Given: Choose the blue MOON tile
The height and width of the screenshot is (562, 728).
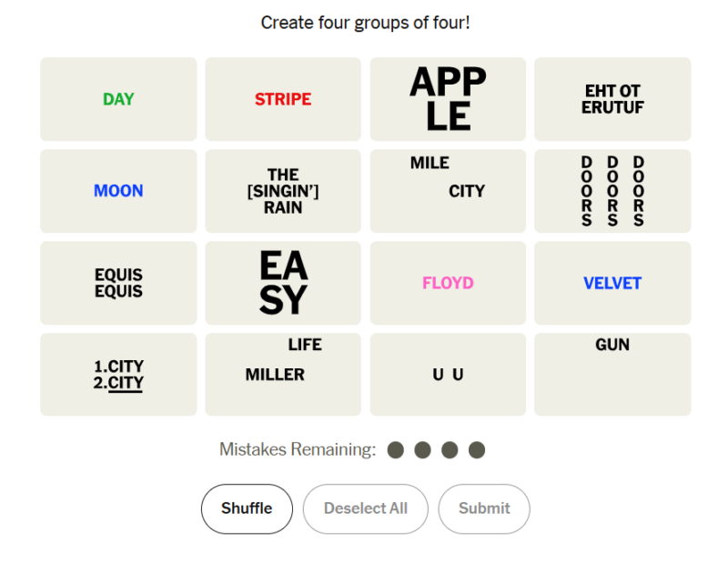Looking at the screenshot, I should pyautogui.click(x=118, y=191).
